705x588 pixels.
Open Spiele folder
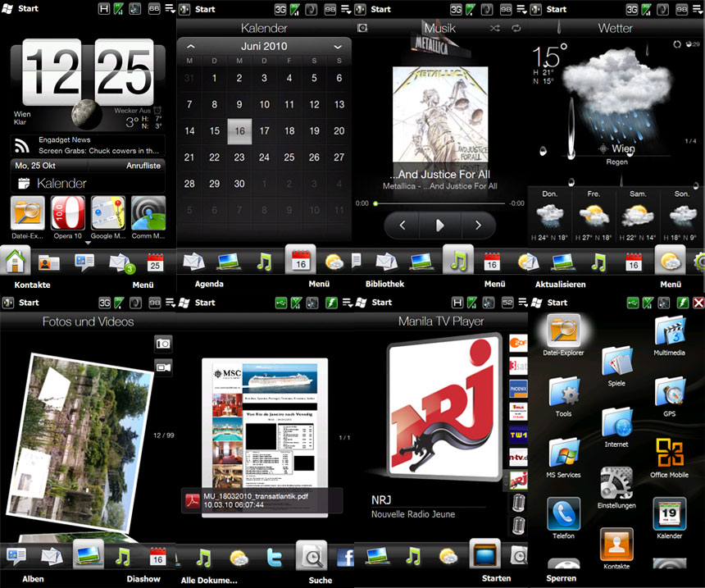(x=616, y=367)
